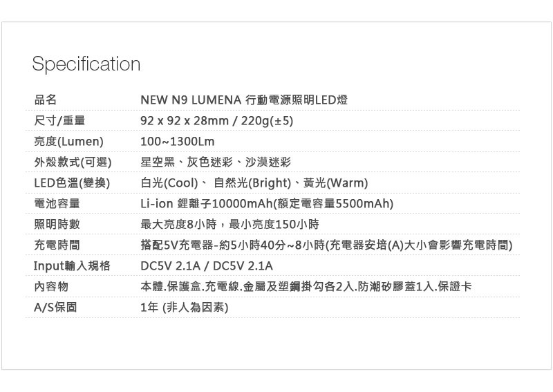Click the A/S保固 warranty label
553x392 pixels.
[55, 307]
